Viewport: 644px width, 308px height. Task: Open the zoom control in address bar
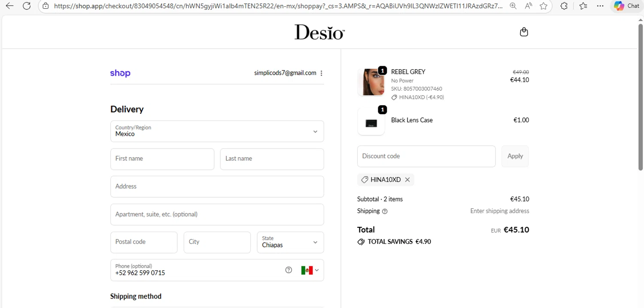click(513, 6)
